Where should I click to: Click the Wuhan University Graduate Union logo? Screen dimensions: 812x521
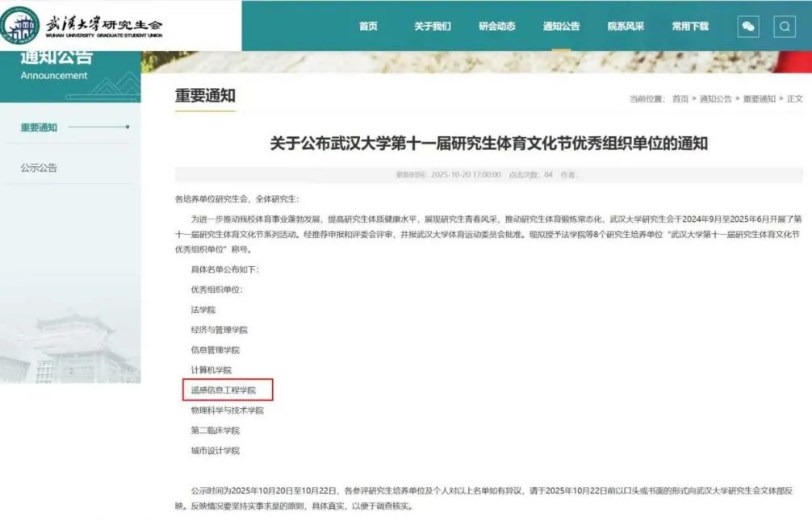click(x=83, y=24)
